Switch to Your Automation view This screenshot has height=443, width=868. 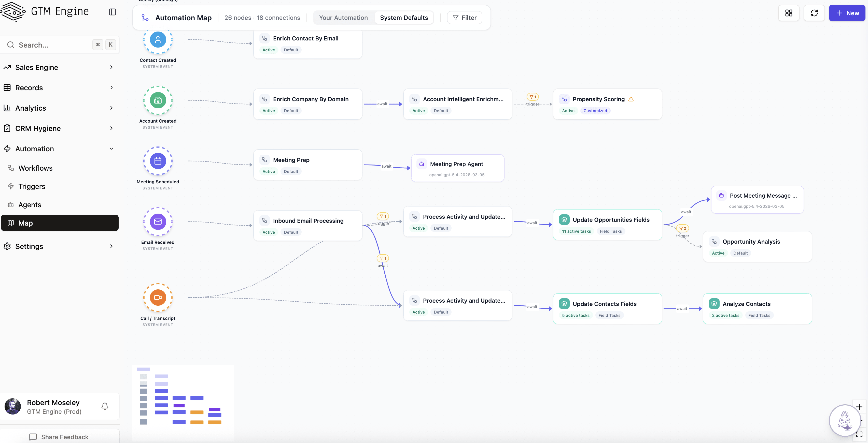point(343,18)
